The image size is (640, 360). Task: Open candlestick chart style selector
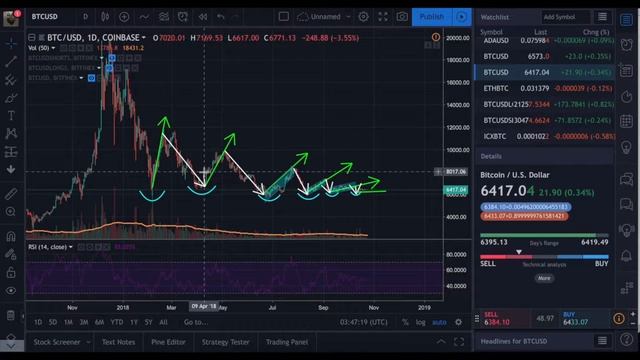pyautogui.click(x=105, y=17)
